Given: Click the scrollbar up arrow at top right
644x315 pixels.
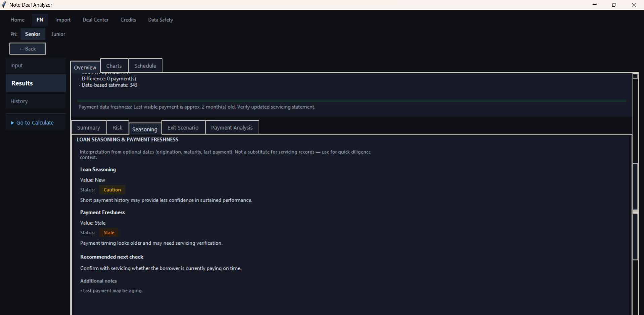Looking at the screenshot, I should [635, 76].
